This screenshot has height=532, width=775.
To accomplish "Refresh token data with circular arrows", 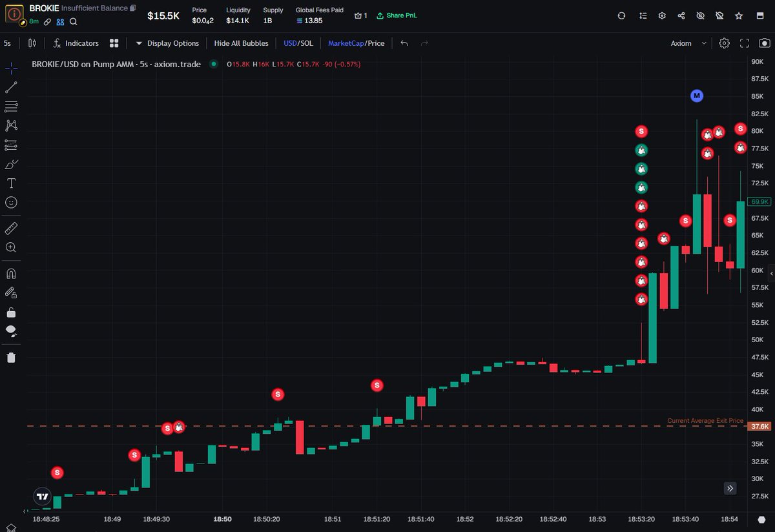I will (622, 15).
